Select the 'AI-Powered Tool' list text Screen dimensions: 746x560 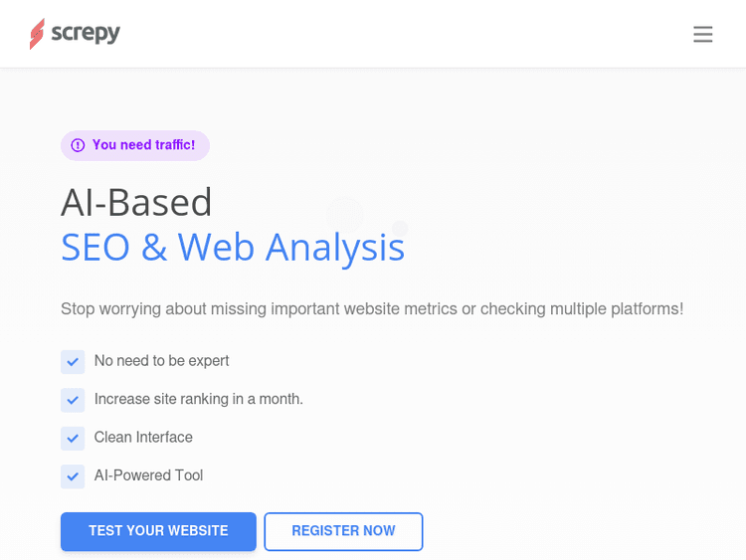pyautogui.click(x=148, y=475)
